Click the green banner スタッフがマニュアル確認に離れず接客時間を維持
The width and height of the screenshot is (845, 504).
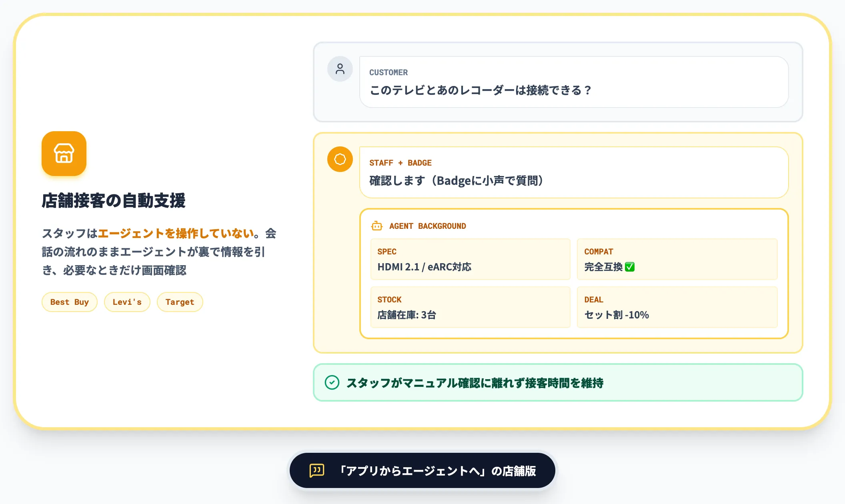pos(558,382)
